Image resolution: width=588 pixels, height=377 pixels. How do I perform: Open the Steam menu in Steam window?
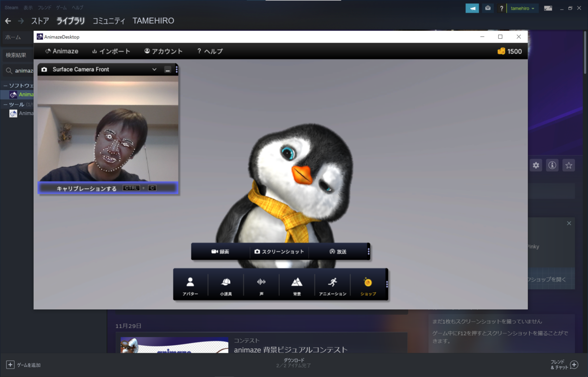click(x=11, y=8)
